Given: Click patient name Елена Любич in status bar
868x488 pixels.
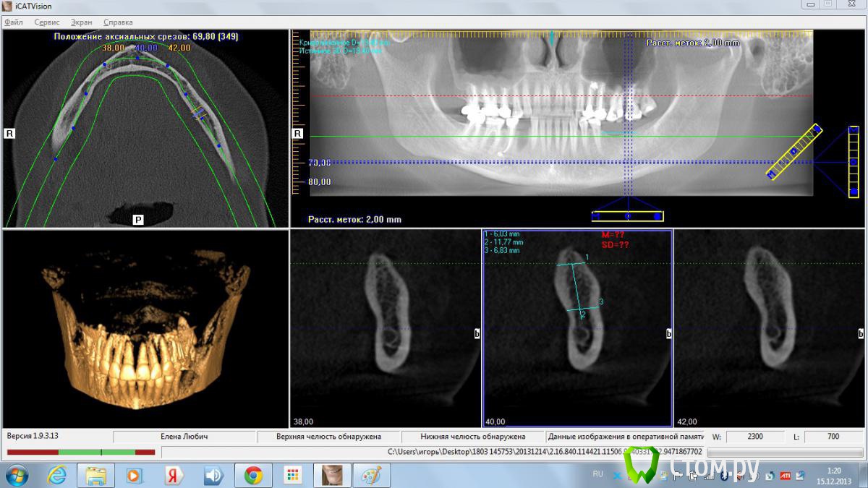Looking at the screenshot, I should pos(185,437).
